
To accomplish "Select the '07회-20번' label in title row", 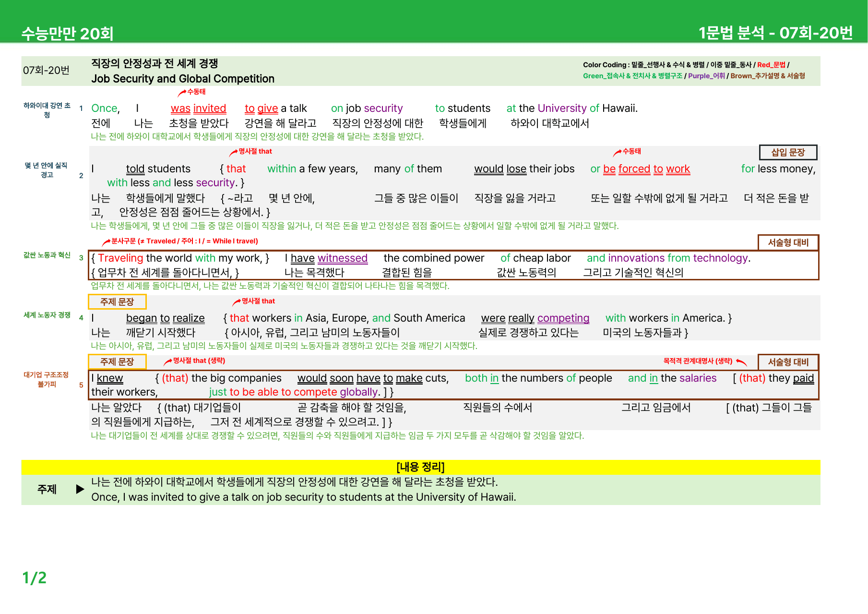I will coord(46,71).
